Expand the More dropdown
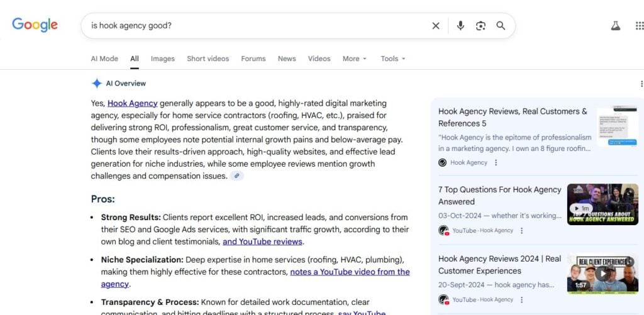The width and height of the screenshot is (644, 315). 355,58
